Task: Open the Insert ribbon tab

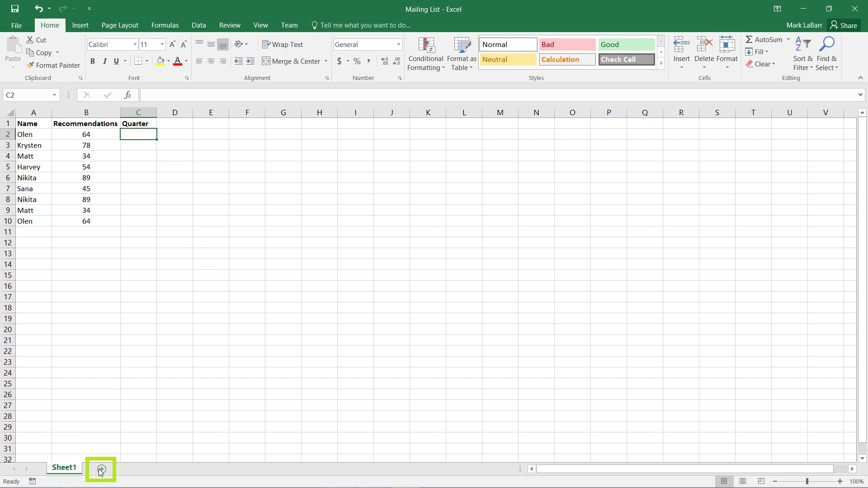Action: (80, 25)
